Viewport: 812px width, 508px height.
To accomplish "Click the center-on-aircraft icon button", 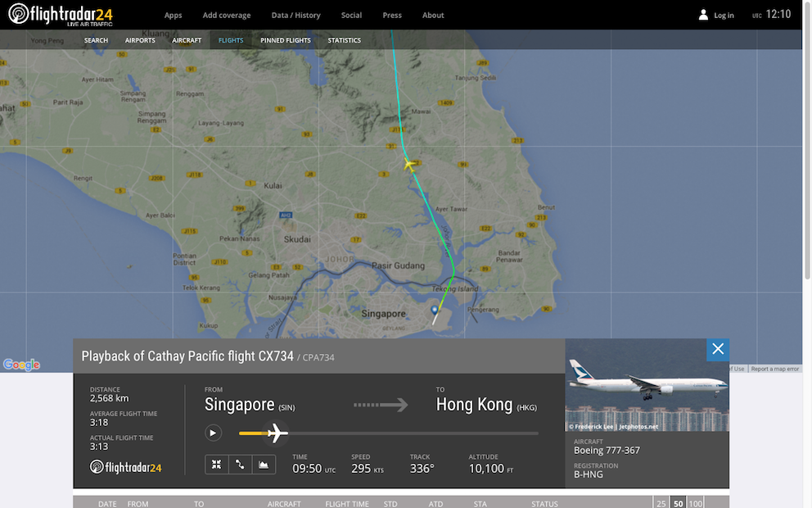I will pos(216,465).
